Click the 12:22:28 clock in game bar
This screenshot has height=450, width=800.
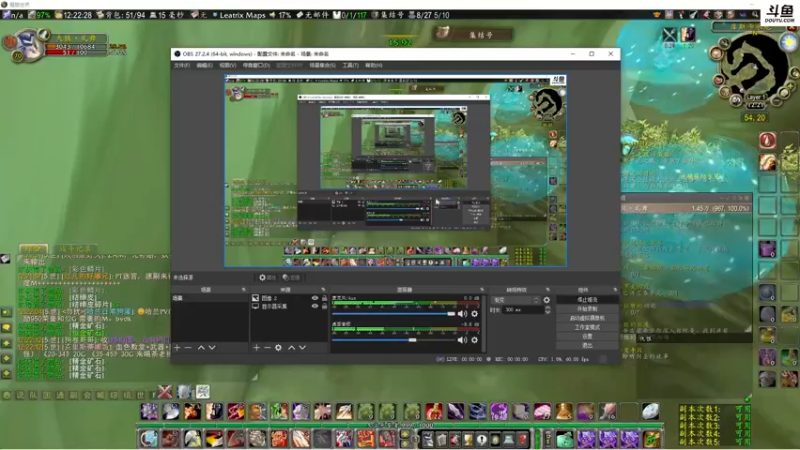tap(77, 15)
